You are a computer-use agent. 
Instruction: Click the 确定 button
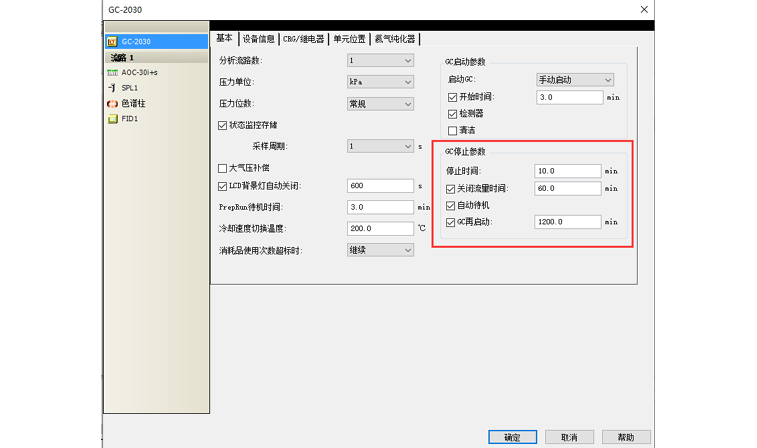pos(512,437)
